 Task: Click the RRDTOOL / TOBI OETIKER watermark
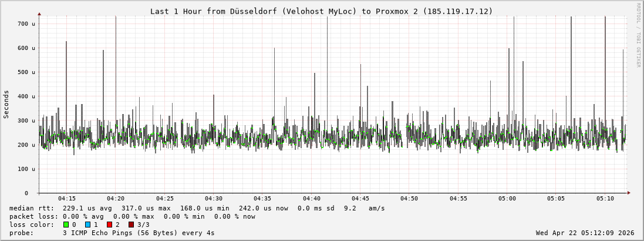[x=639, y=35]
